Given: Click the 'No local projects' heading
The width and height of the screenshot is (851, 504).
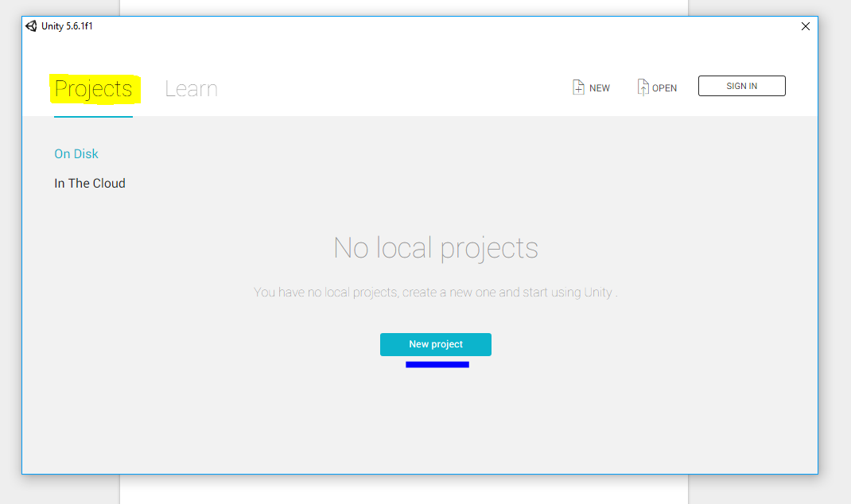Looking at the screenshot, I should click(436, 249).
